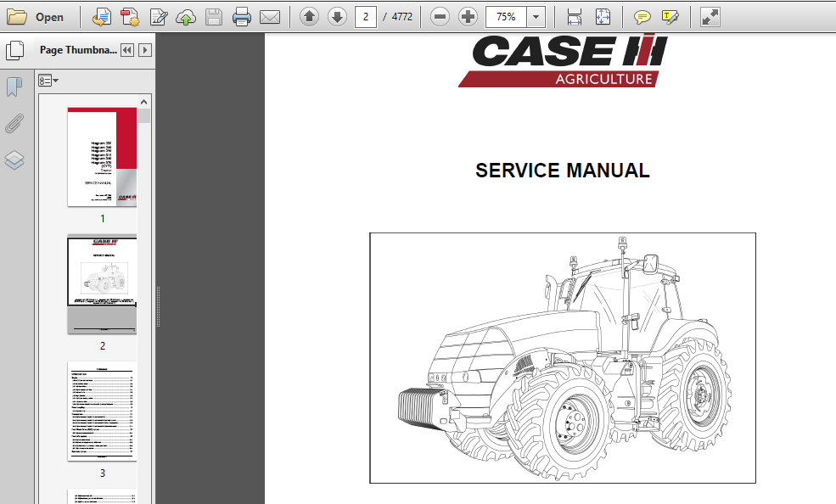Go to the next page with down arrow
This screenshot has height=504, width=836.
[337, 17]
